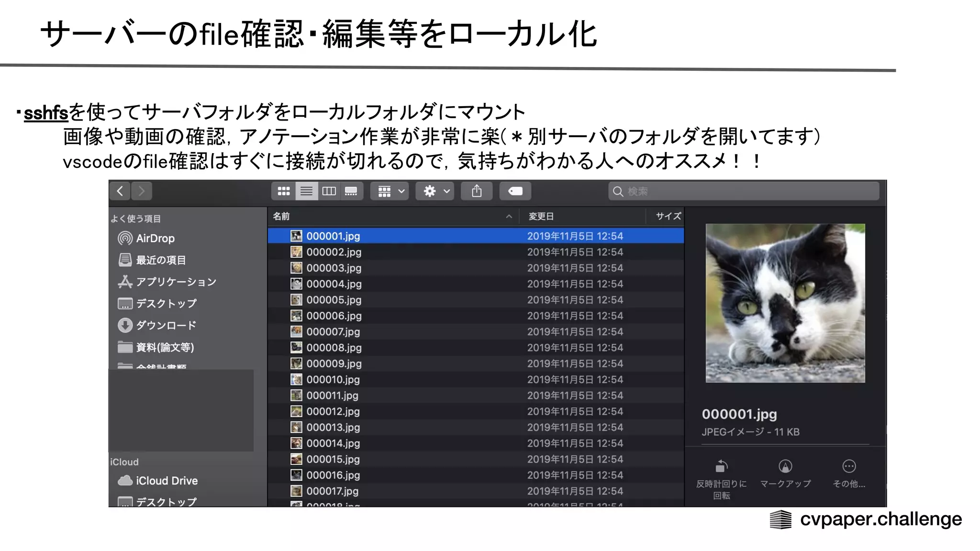Go forward with the Finder forward arrow
This screenshot has height=551, width=980.
pyautogui.click(x=142, y=191)
